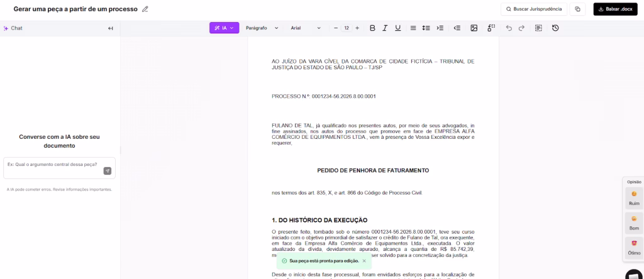Image resolution: width=644 pixels, height=279 pixels.
Task: Open line spacing options
Action: (426, 28)
